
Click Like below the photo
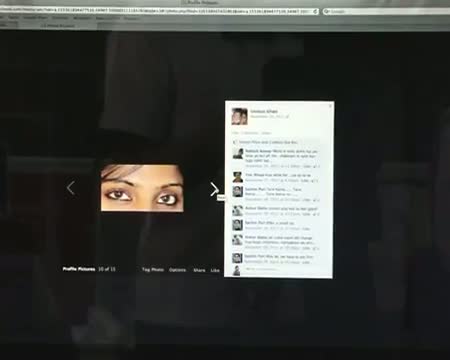click(215, 270)
